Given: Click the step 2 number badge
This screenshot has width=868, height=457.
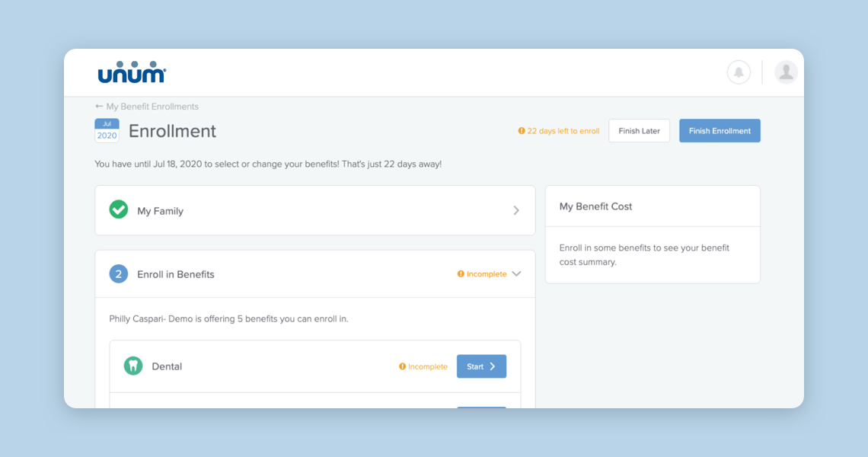Looking at the screenshot, I should [119, 274].
